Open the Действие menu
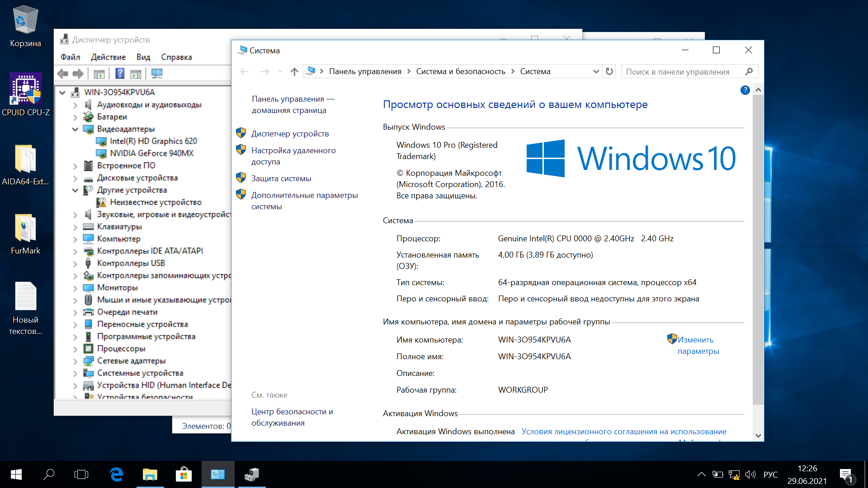Screen dimensions: 868x488 [x=108, y=57]
